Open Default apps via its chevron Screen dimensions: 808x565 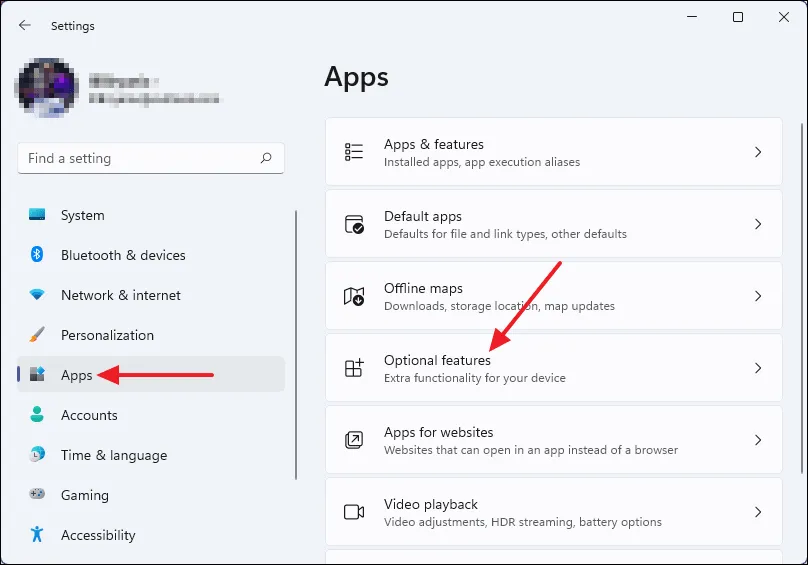point(758,224)
